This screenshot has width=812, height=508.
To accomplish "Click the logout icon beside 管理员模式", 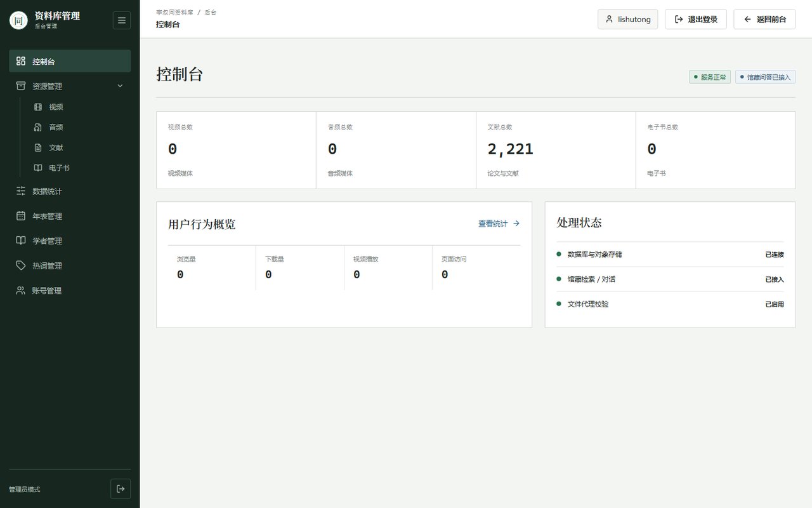I will [121, 489].
